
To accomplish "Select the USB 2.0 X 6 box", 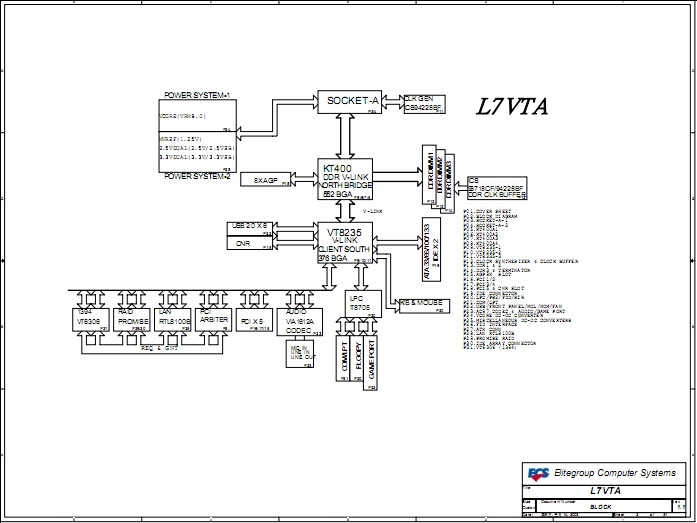I will pyautogui.click(x=249, y=229).
